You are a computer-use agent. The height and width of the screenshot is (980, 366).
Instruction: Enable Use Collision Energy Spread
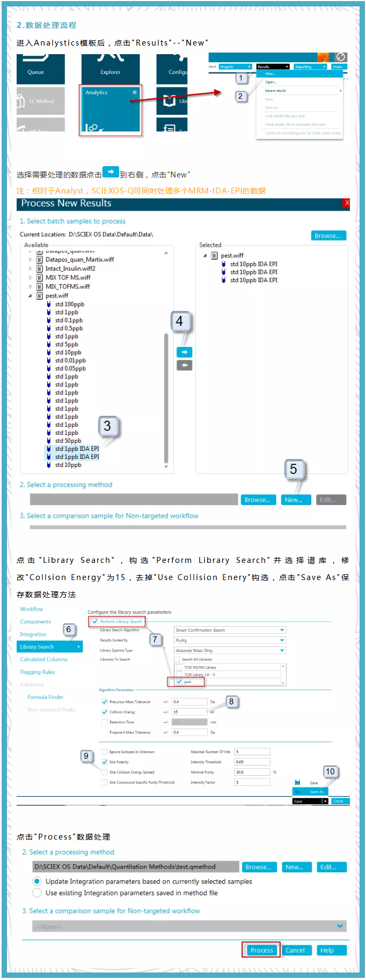tap(105, 772)
